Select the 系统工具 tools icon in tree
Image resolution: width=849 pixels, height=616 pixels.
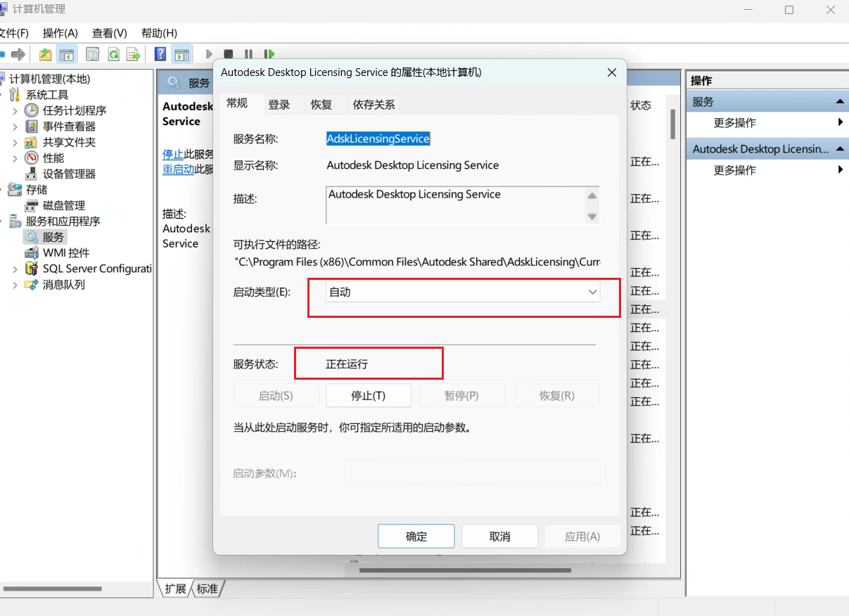pyautogui.click(x=15, y=95)
